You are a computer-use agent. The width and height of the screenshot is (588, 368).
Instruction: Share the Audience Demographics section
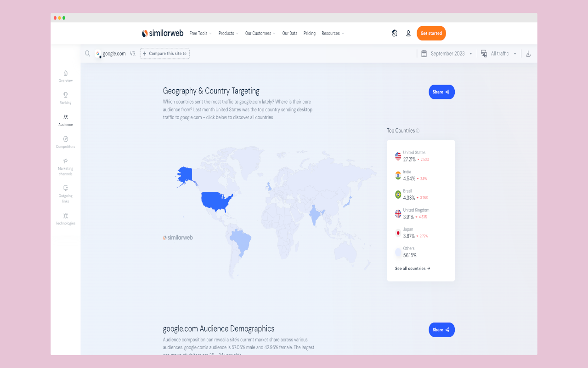click(x=441, y=330)
